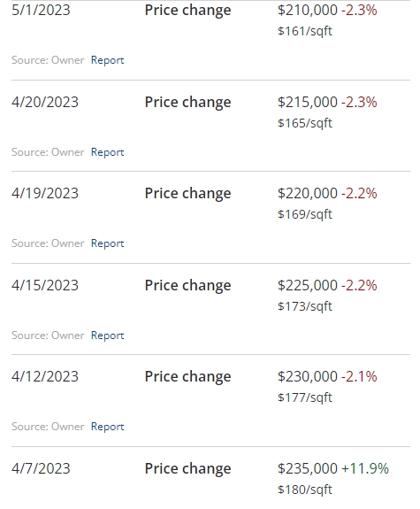Open the Report link under the 5/1/2023 entry
Image resolution: width=420 pixels, height=509 pixels.
107,60
